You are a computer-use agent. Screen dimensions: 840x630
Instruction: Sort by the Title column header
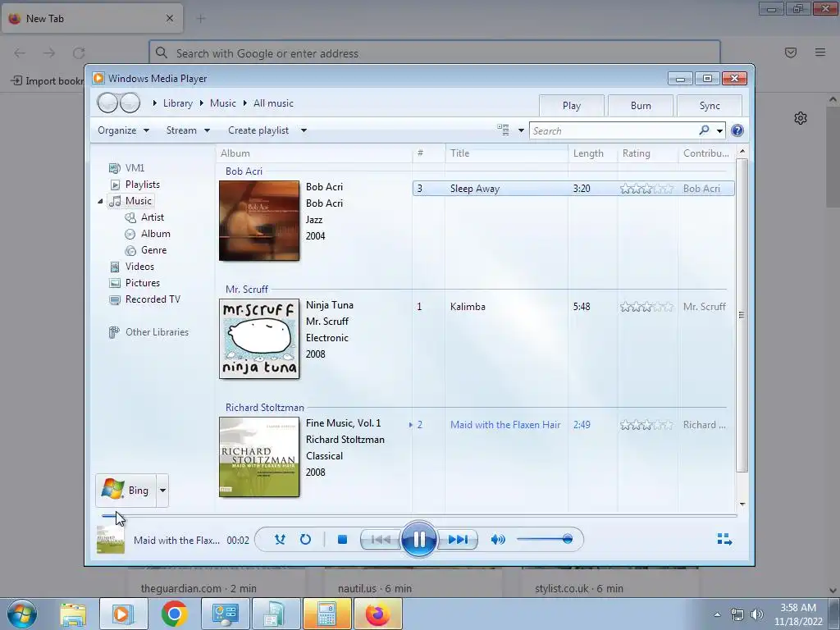(x=506, y=153)
